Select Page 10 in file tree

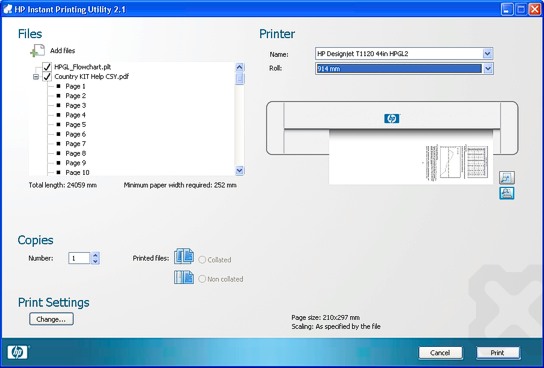(x=77, y=172)
